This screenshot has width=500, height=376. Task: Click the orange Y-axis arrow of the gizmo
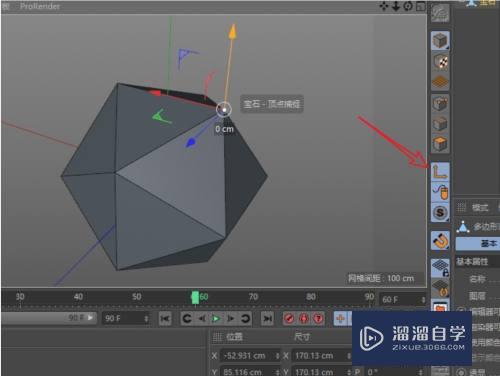[x=233, y=32]
